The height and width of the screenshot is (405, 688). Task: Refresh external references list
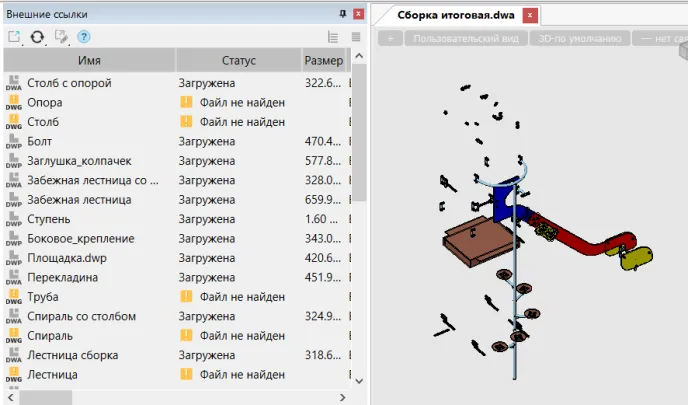click(37, 37)
